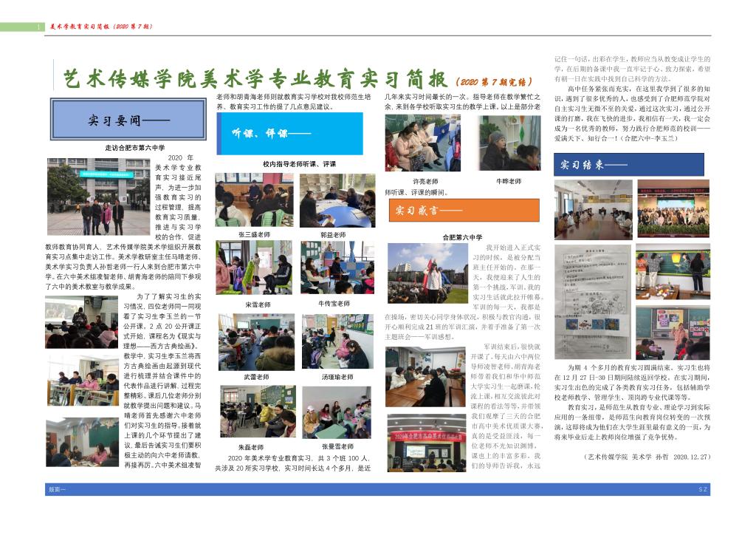
Task: Click the caption 郭益老师
Action: point(333,235)
